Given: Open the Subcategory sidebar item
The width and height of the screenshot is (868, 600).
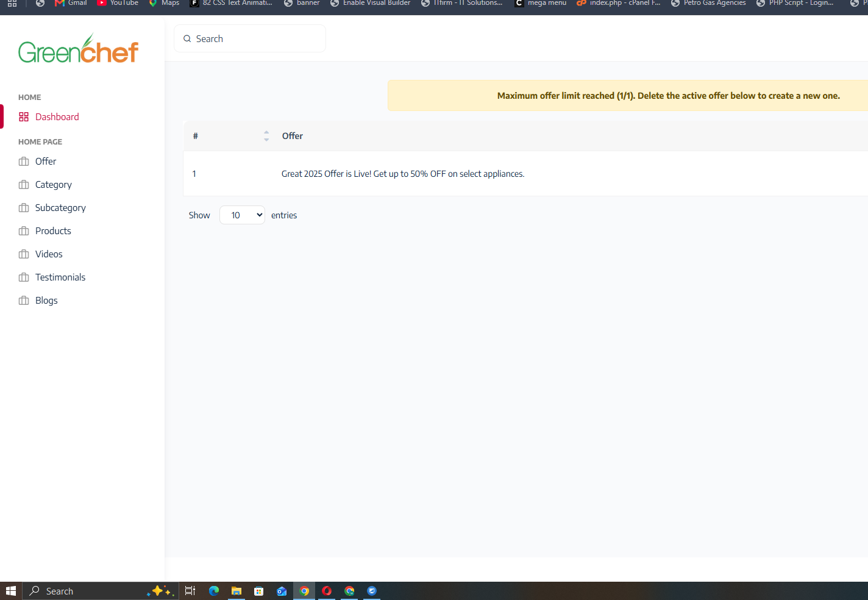Looking at the screenshot, I should [60, 208].
